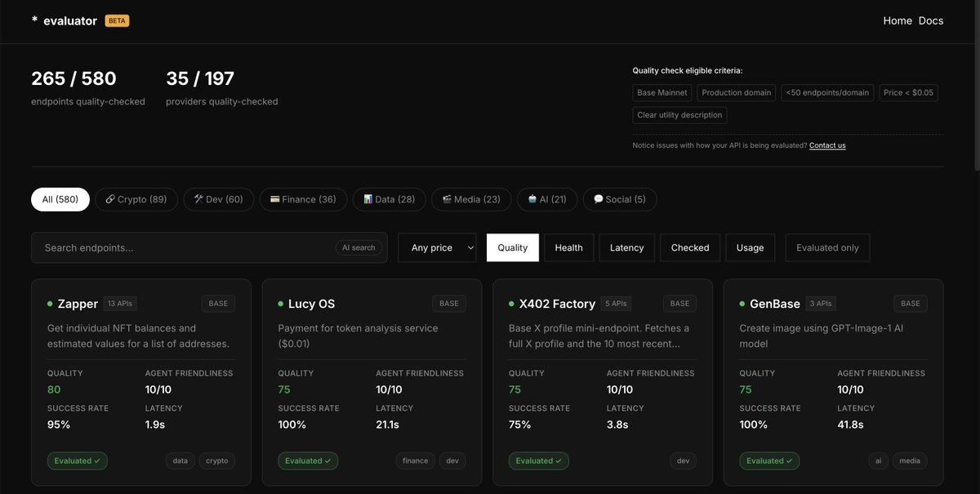Sort by Health
Screen dimensions: 980x494
(x=569, y=247)
